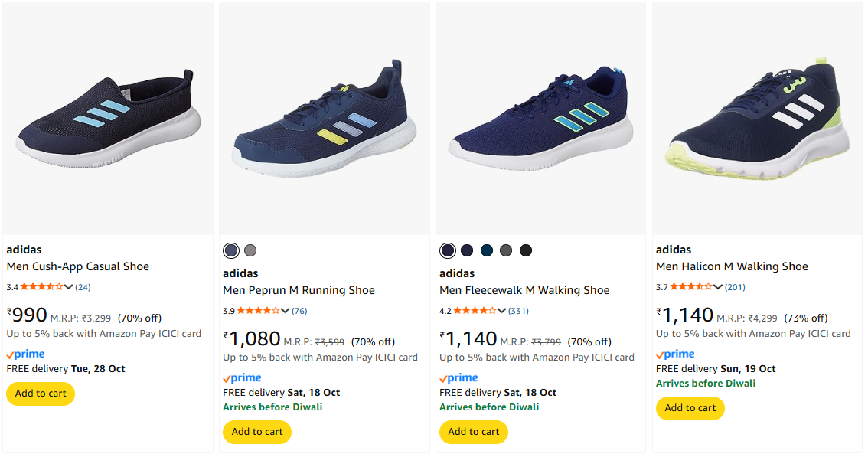
Task: Add Halicon M Walking Shoe to cart
Action: point(690,408)
